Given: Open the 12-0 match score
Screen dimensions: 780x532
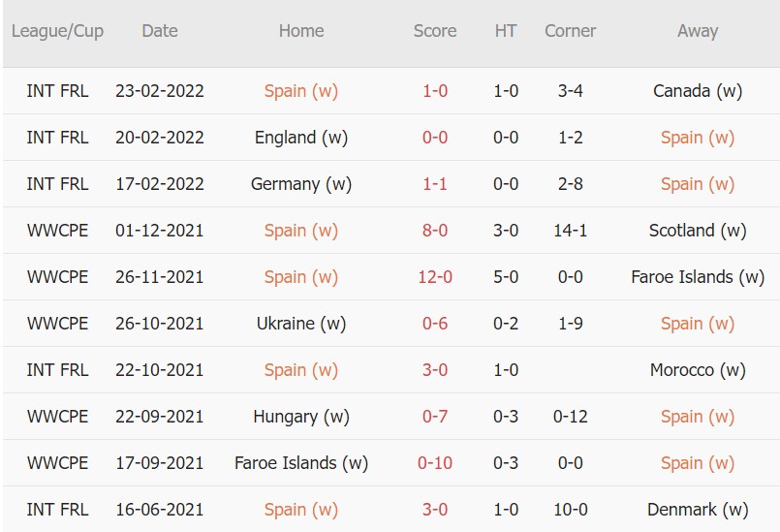Looking at the screenshot, I should [434, 277].
